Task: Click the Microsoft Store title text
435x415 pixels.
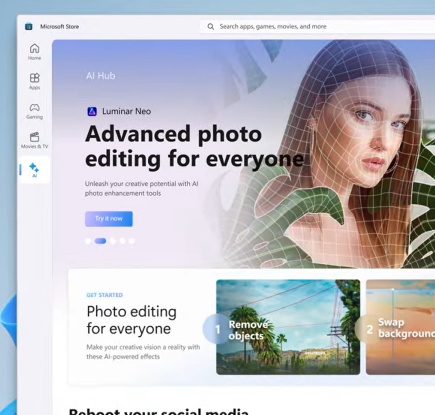Action: point(60,27)
